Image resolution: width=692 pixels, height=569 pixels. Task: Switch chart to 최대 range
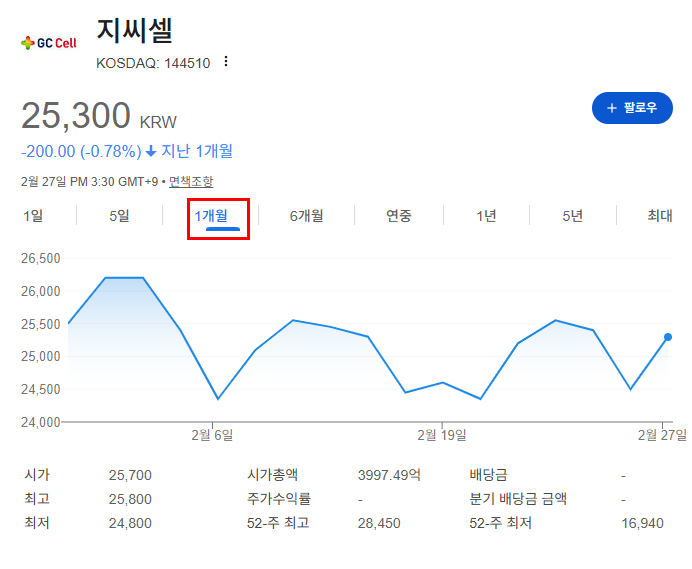660,216
